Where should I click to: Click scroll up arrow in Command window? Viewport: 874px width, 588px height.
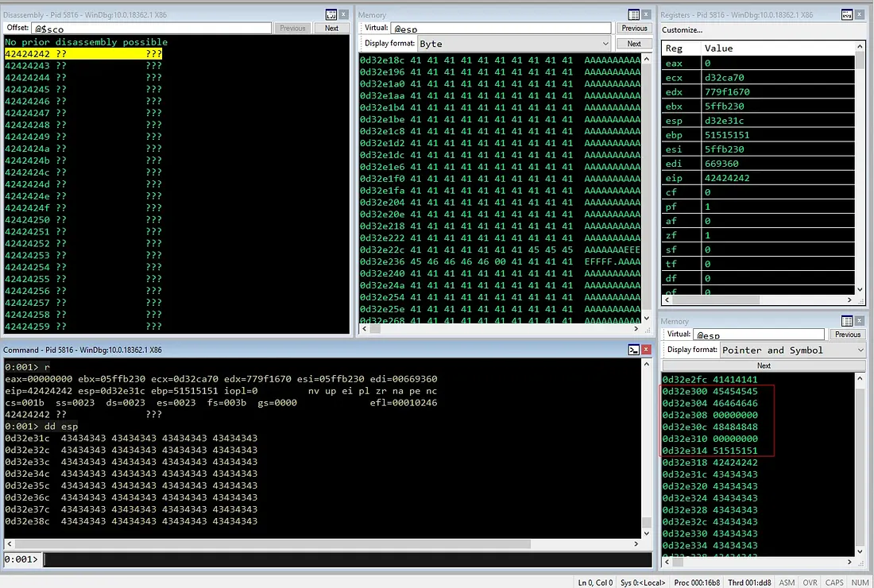(x=647, y=364)
